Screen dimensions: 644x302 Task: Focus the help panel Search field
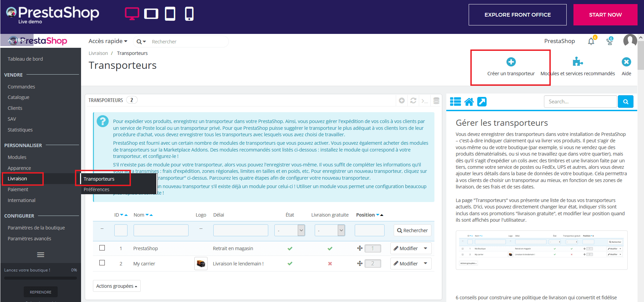point(580,102)
